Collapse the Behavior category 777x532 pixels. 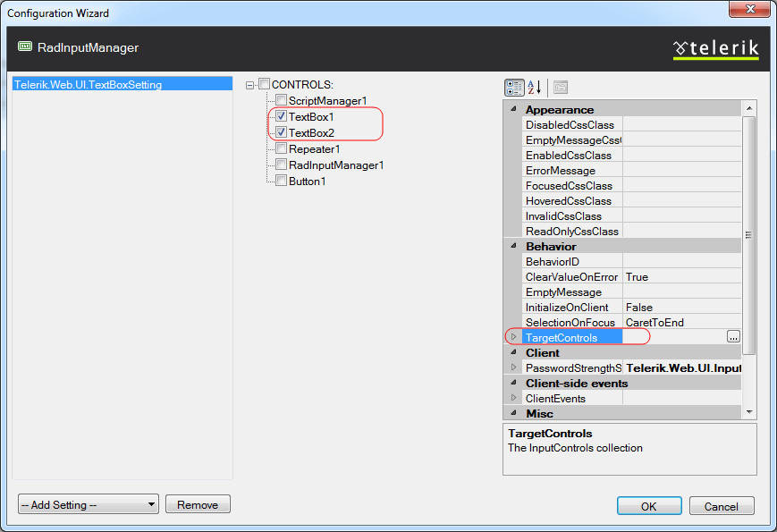(513, 246)
